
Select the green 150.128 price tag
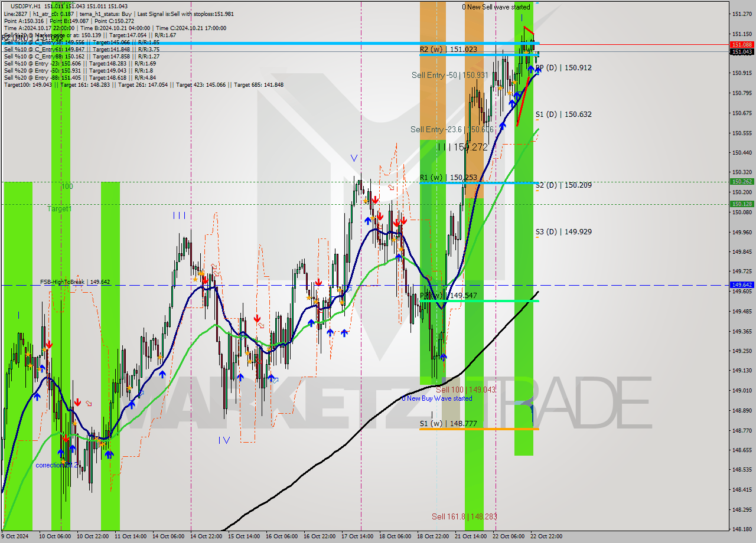(742, 204)
